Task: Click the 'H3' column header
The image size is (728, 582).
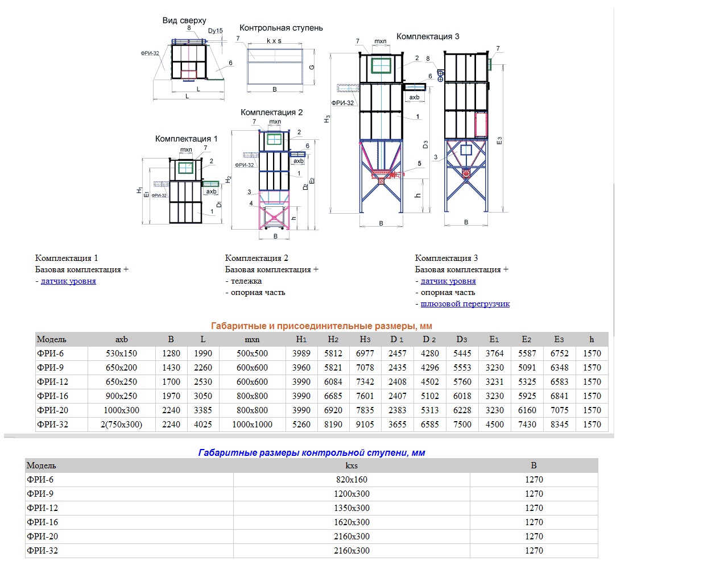Action: [x=365, y=339]
